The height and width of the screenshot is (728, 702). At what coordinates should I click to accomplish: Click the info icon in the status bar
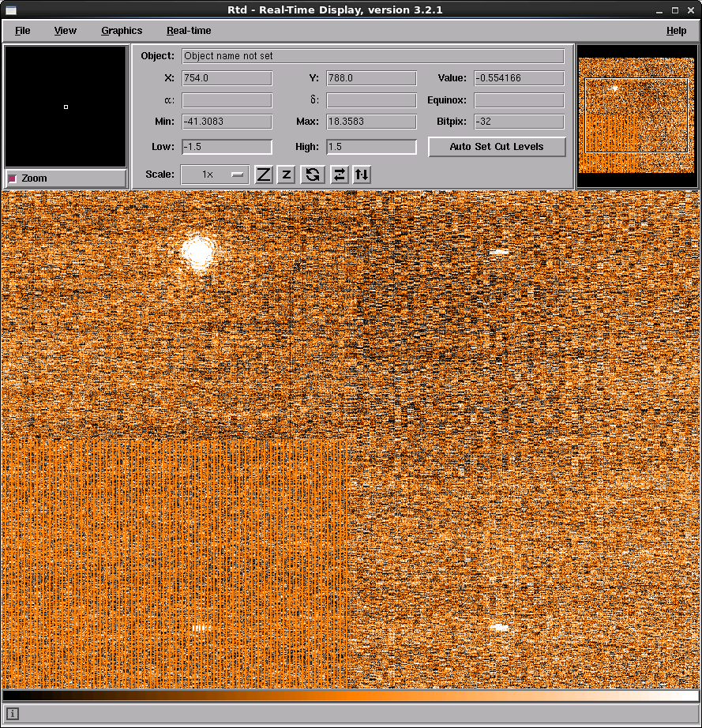(13, 714)
